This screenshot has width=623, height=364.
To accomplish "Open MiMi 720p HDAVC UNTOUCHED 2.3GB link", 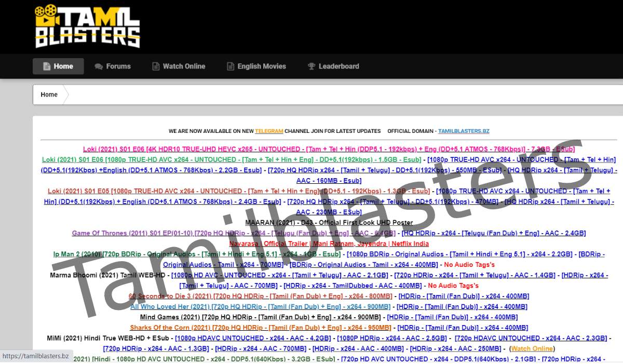I will tap(530, 338).
